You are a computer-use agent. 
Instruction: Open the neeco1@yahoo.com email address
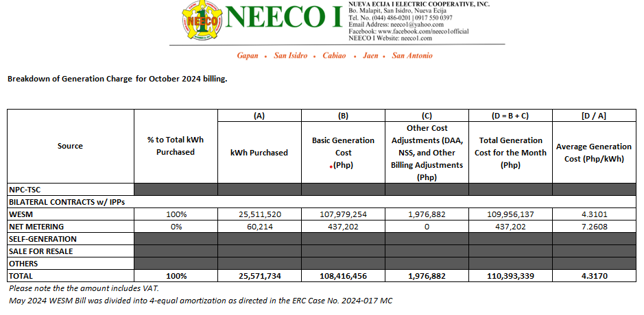coord(418,25)
